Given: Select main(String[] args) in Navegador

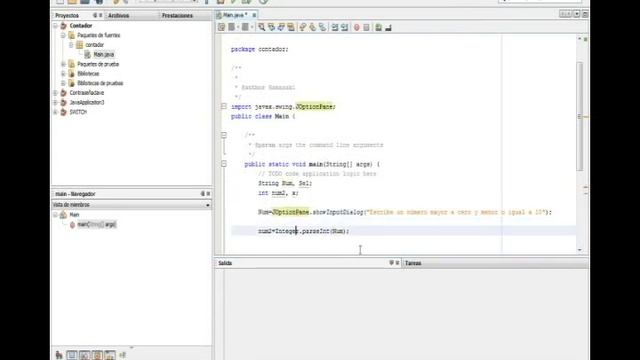Looking at the screenshot, I should [x=97, y=224].
